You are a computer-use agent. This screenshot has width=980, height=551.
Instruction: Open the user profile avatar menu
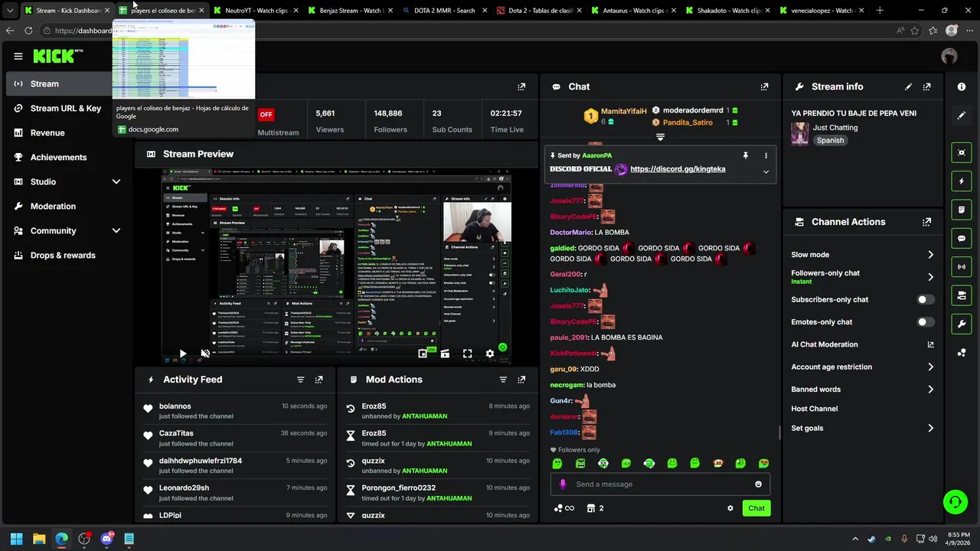coord(949,56)
